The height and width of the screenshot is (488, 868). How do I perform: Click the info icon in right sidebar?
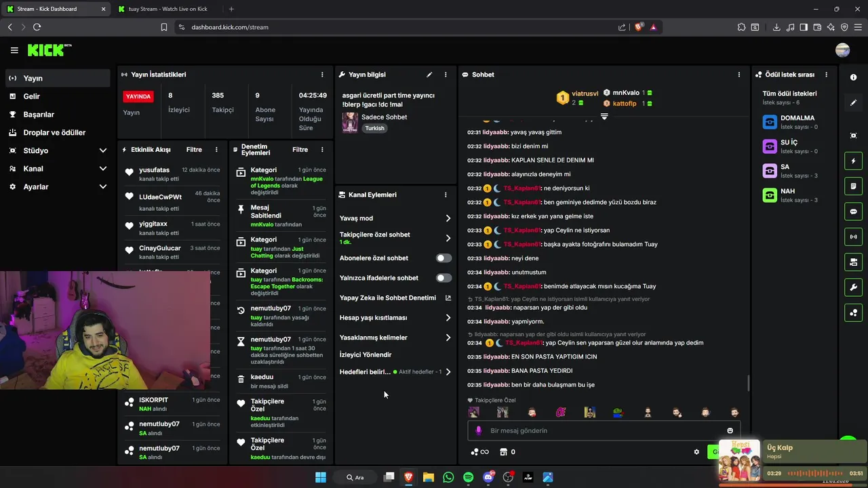pos(853,77)
